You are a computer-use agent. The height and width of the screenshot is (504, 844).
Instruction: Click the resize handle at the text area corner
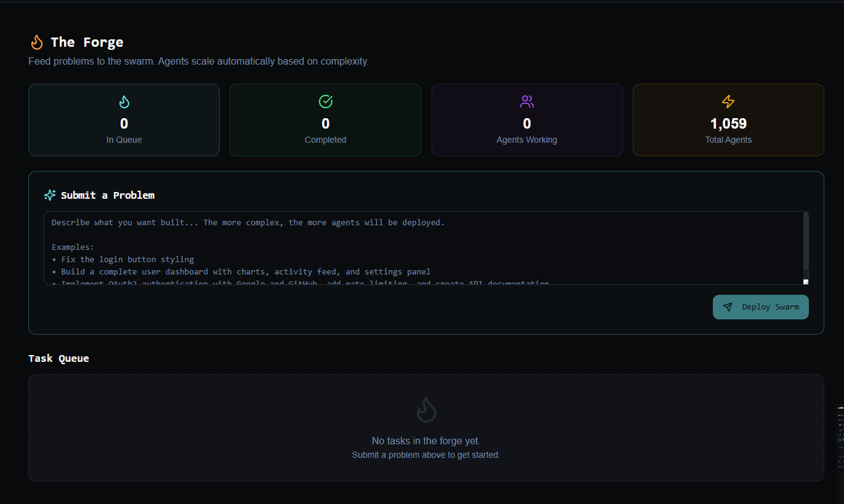pyautogui.click(x=806, y=282)
